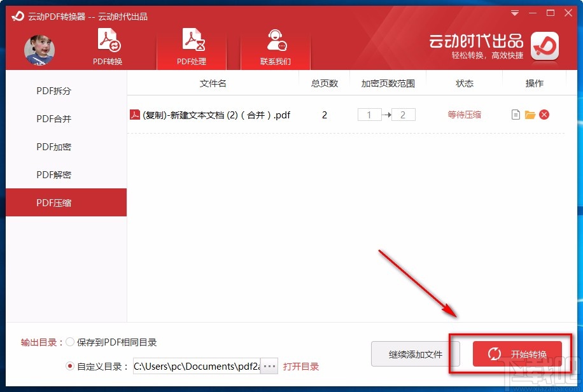The height and width of the screenshot is (392, 583).
Task: Click the red PDF icon beside the file name
Action: click(x=136, y=115)
